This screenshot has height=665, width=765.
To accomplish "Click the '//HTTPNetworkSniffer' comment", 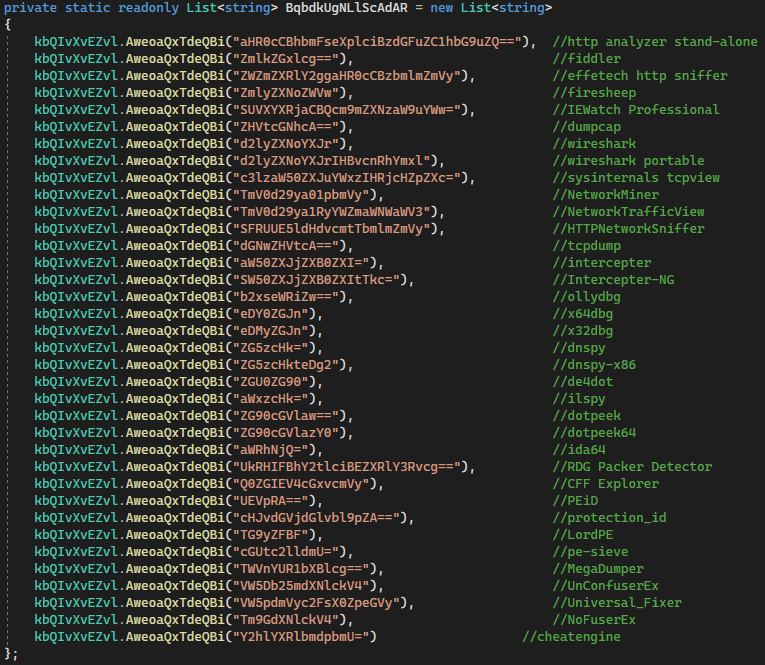I will 628,229.
